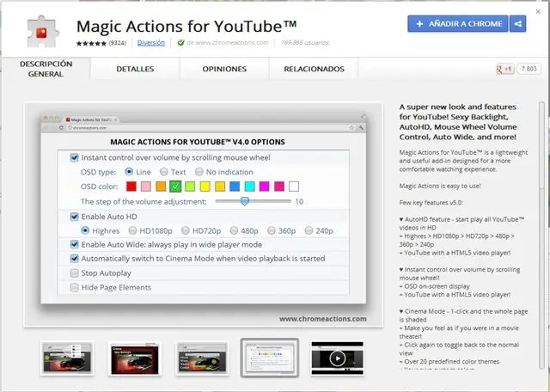Select the 480p quality radio
This screenshot has height=392, width=550.
point(234,230)
